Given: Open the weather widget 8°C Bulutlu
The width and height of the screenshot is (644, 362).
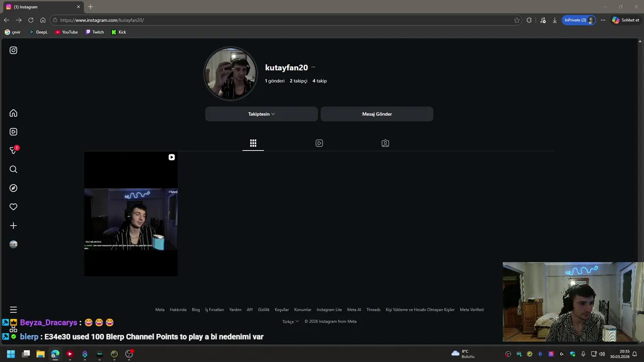Looking at the screenshot, I should pyautogui.click(x=463, y=354).
